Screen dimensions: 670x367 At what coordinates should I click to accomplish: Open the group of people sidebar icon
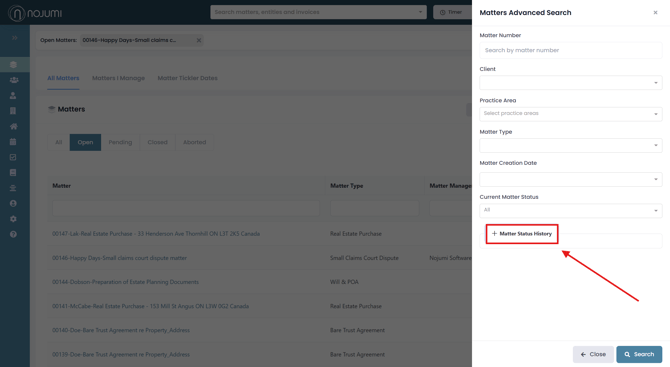click(14, 80)
